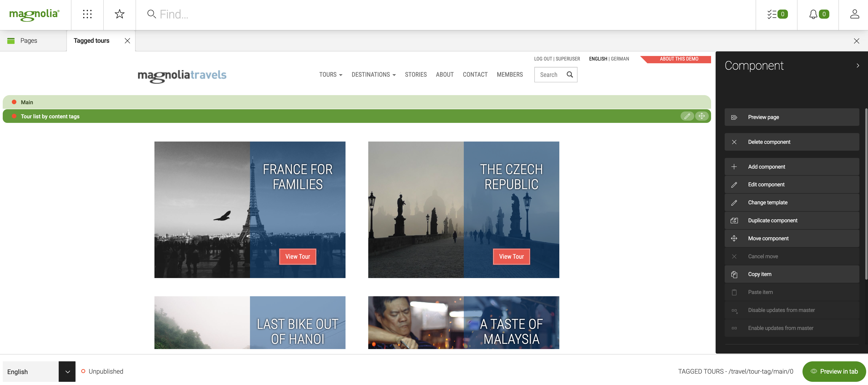This screenshot has width=868, height=385.
Task: Switch site language to German
Action: [620, 59]
